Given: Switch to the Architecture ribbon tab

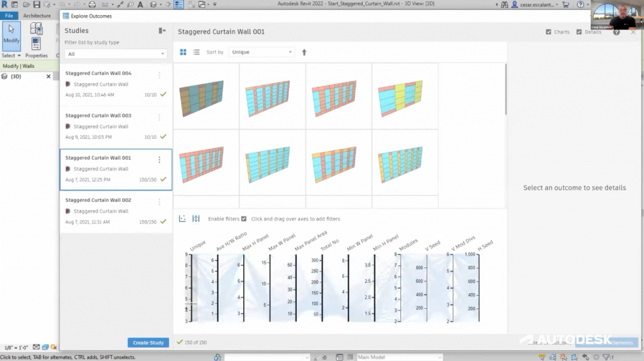Looking at the screenshot, I should [x=37, y=16].
